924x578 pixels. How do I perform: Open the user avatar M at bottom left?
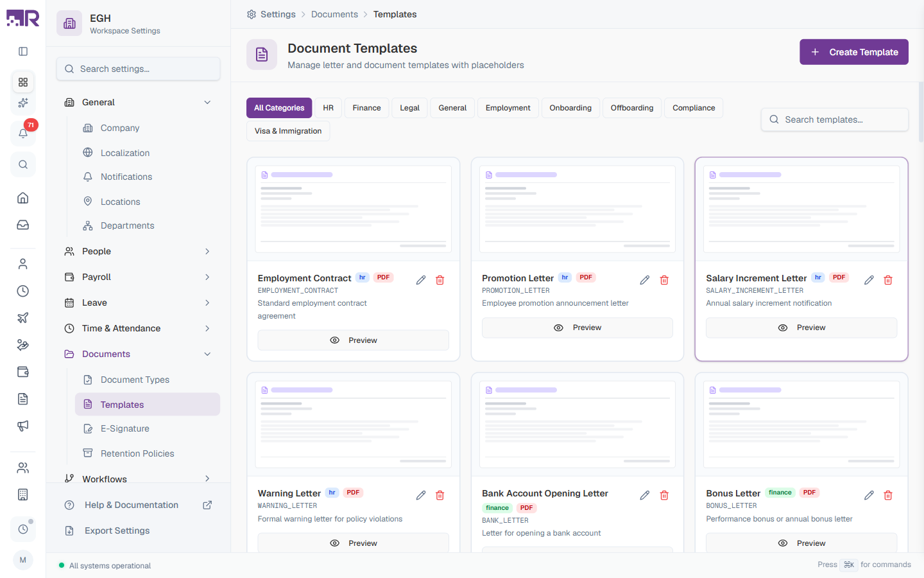(x=23, y=560)
